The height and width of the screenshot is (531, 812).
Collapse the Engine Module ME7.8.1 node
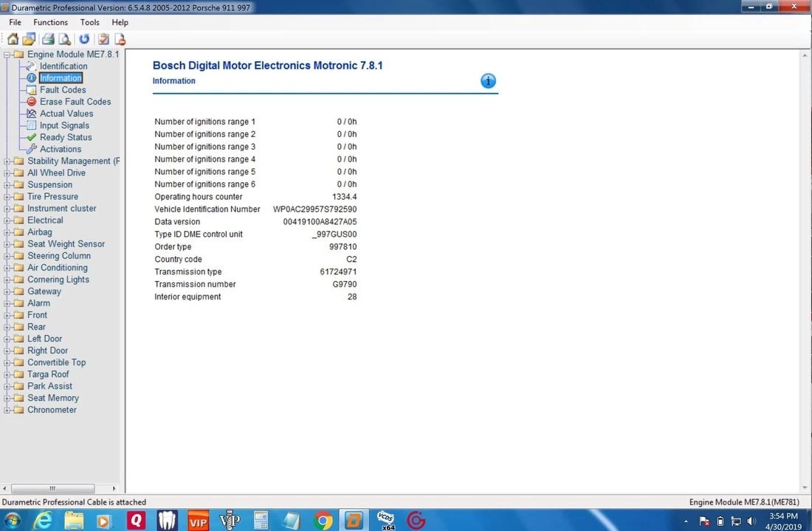point(7,55)
